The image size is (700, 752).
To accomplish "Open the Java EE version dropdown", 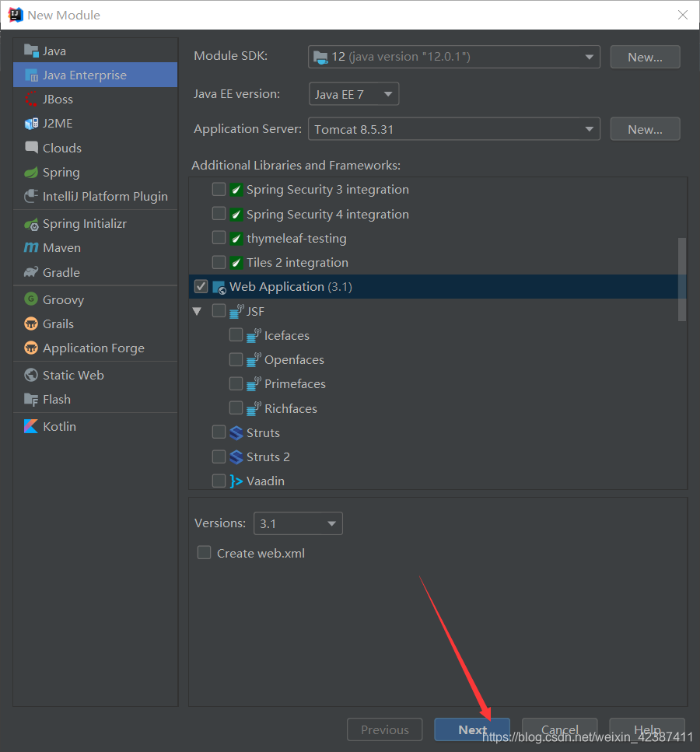I will coord(354,94).
